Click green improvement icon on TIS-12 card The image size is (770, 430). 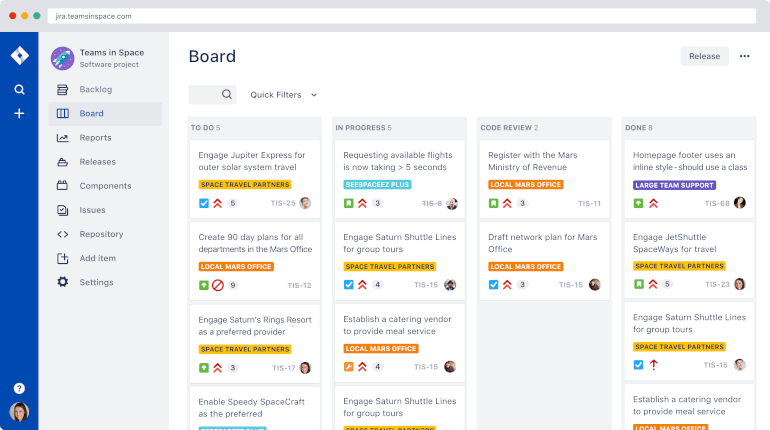[x=204, y=285]
